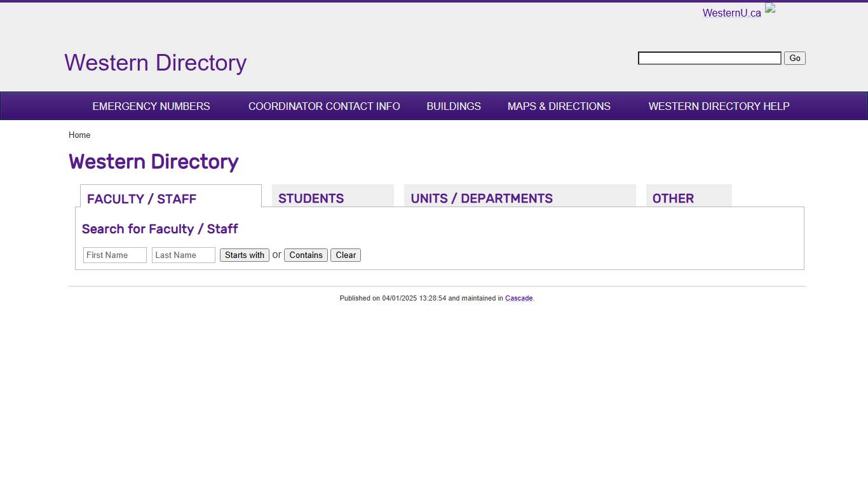Click the broken image icon beside WesternU.ca

770,9
